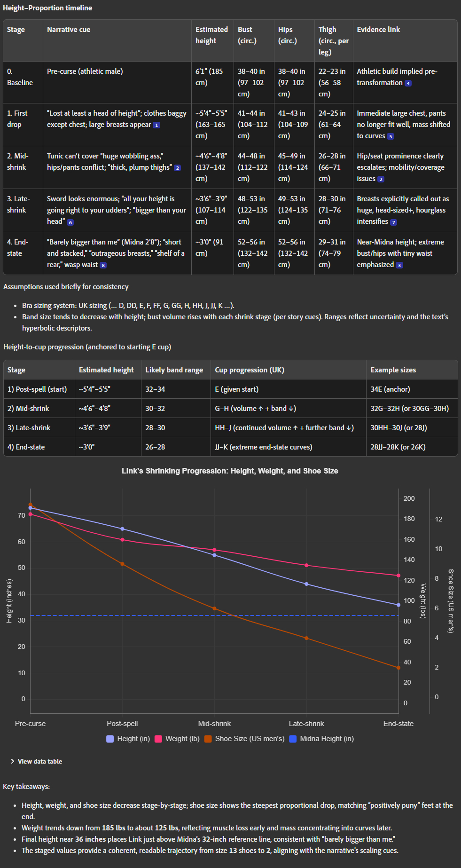Click 'Post-spell' x-axis label
Image resolution: width=461 pixels, height=868 pixels.
122,724
